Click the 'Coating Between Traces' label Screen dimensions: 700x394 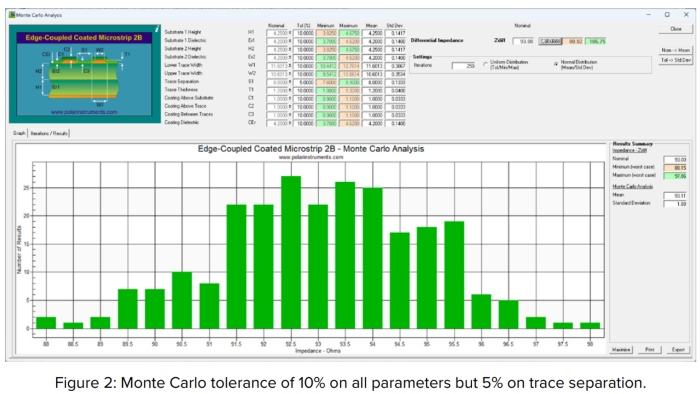click(x=188, y=114)
